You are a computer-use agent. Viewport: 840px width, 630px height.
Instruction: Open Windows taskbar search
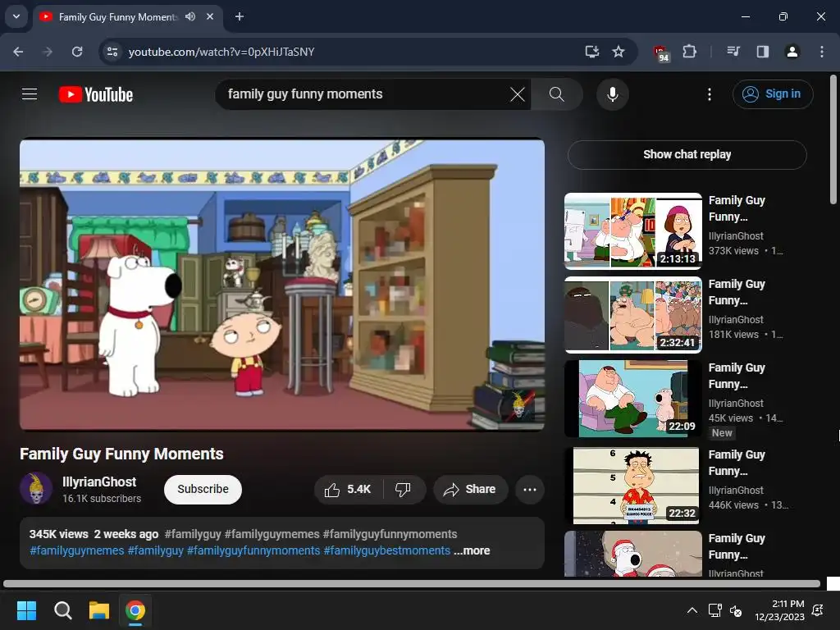[62, 610]
